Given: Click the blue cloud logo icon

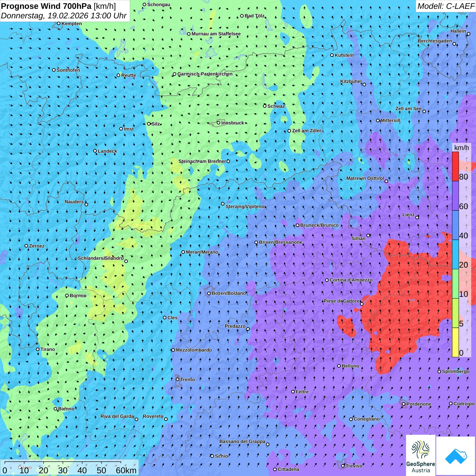Looking at the screenshot, I should [456, 456].
